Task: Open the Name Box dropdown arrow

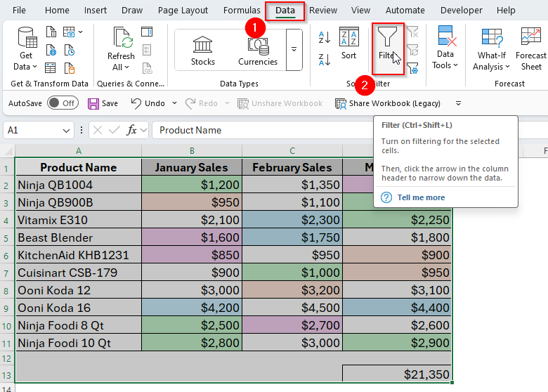Action: tap(66, 131)
